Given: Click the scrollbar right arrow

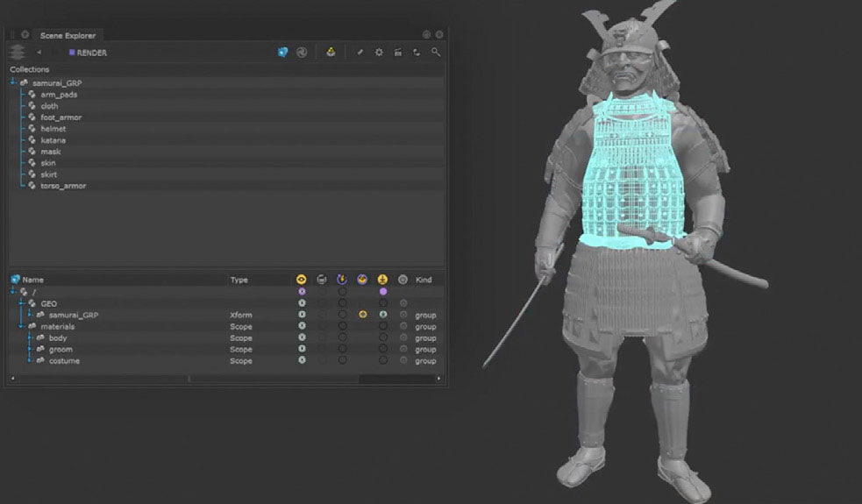Looking at the screenshot, I should coord(438,378).
